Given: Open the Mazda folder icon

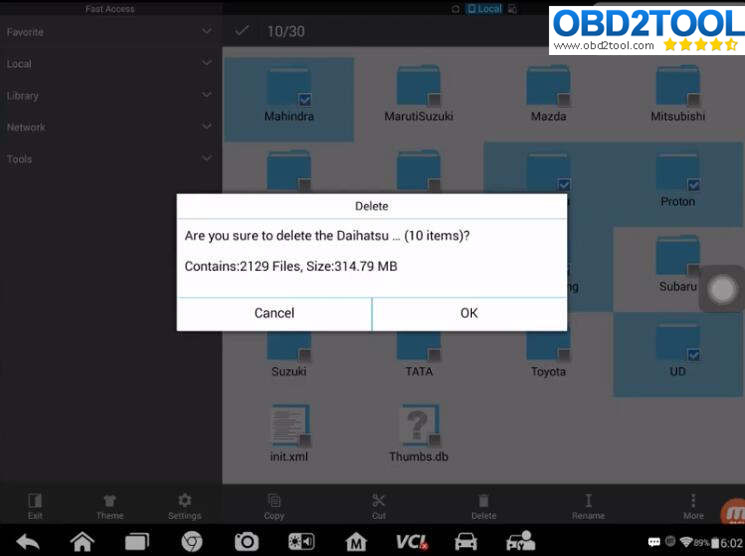Looking at the screenshot, I should click(548, 86).
